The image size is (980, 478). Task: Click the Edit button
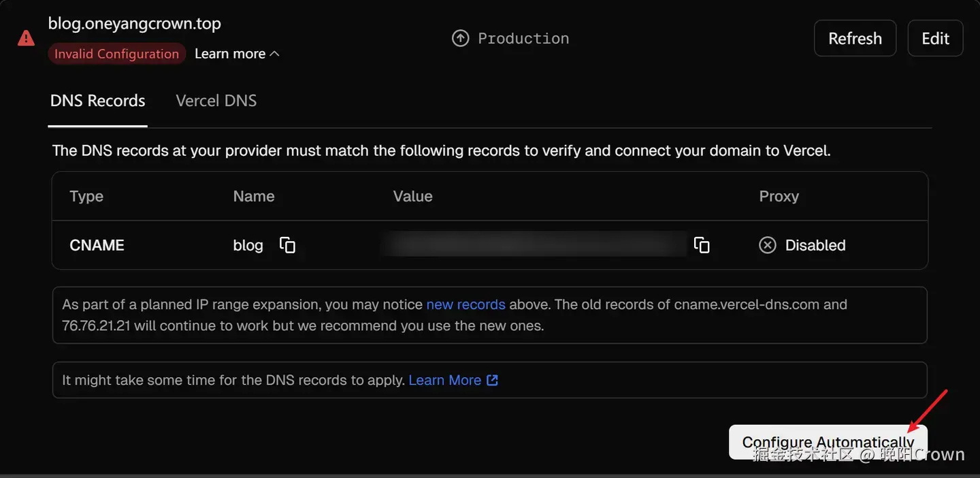click(935, 38)
